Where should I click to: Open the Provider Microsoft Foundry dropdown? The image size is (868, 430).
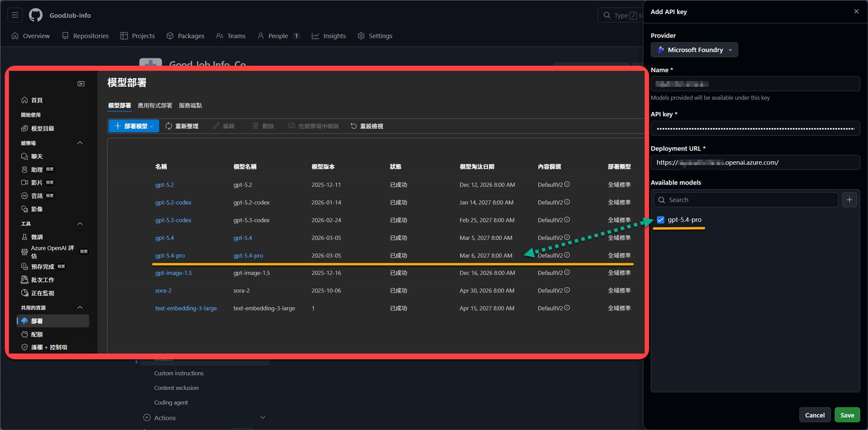tap(694, 50)
